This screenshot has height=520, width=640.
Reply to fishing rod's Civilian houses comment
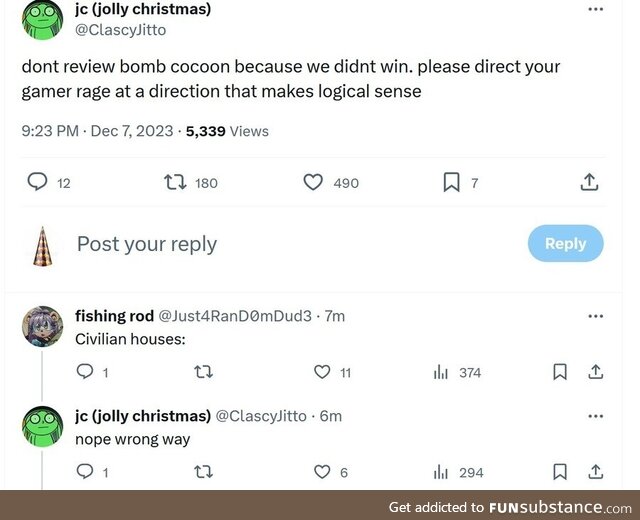point(86,372)
